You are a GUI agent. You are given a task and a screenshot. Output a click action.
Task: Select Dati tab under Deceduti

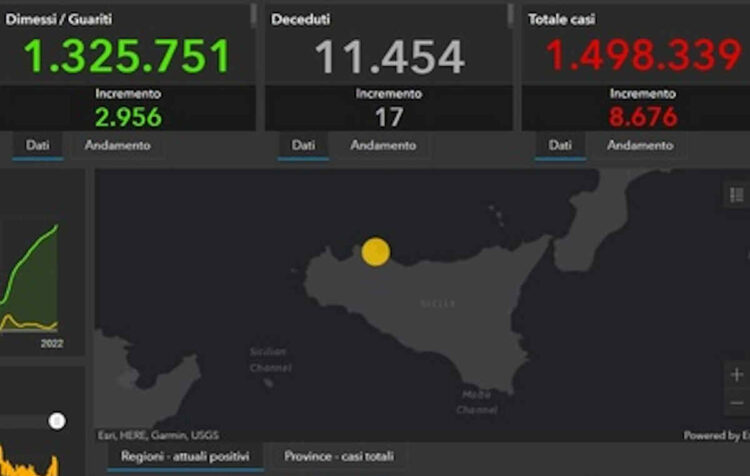pos(303,146)
